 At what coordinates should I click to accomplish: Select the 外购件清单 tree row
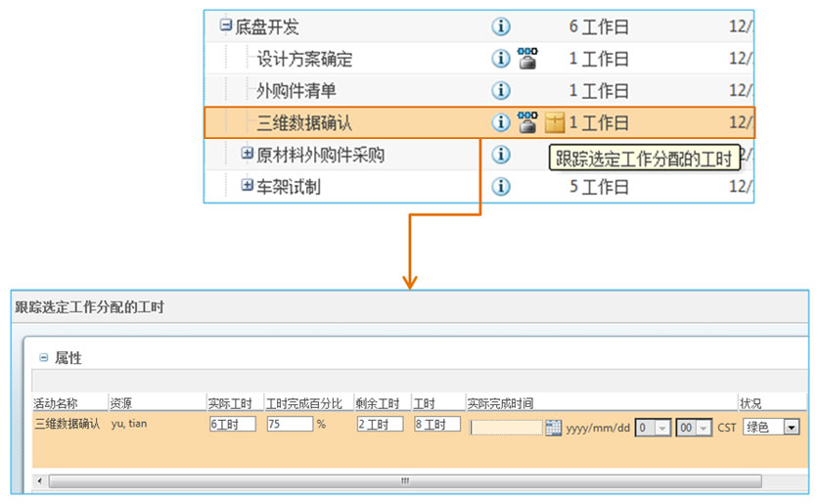[x=478, y=91]
